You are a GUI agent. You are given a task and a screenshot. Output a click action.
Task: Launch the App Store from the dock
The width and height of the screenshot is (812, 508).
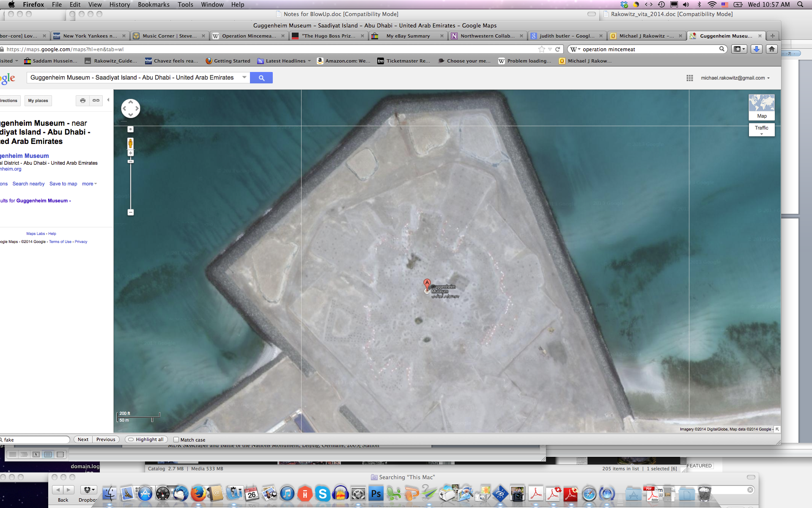coord(145,494)
